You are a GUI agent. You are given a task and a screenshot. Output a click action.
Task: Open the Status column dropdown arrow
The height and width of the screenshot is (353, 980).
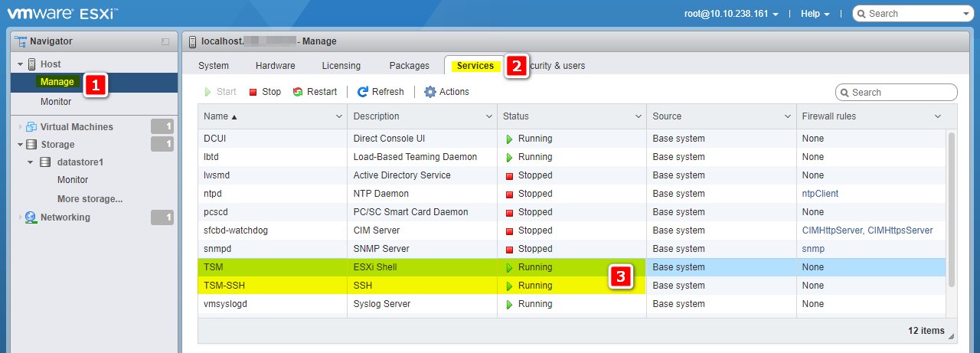(639, 116)
